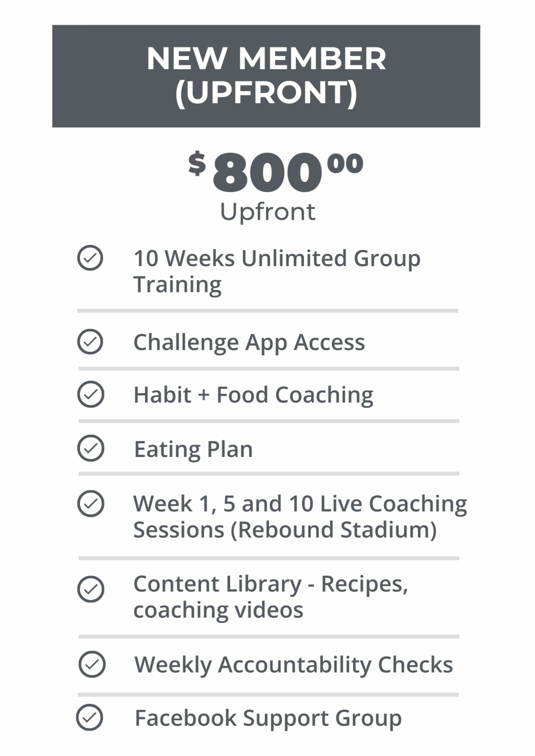Click the checkmark beside Habit + Food Coaching
Viewport: 535px width, 756px height.
point(90,394)
